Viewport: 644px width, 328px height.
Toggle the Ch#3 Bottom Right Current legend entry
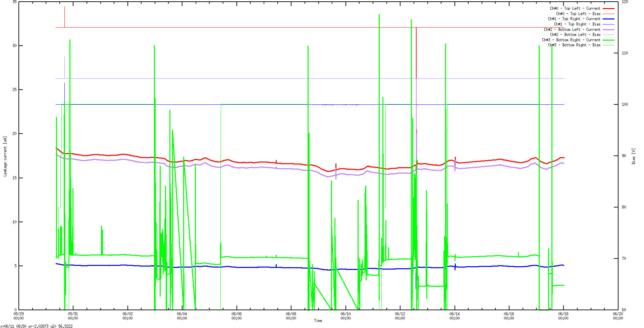[571, 40]
